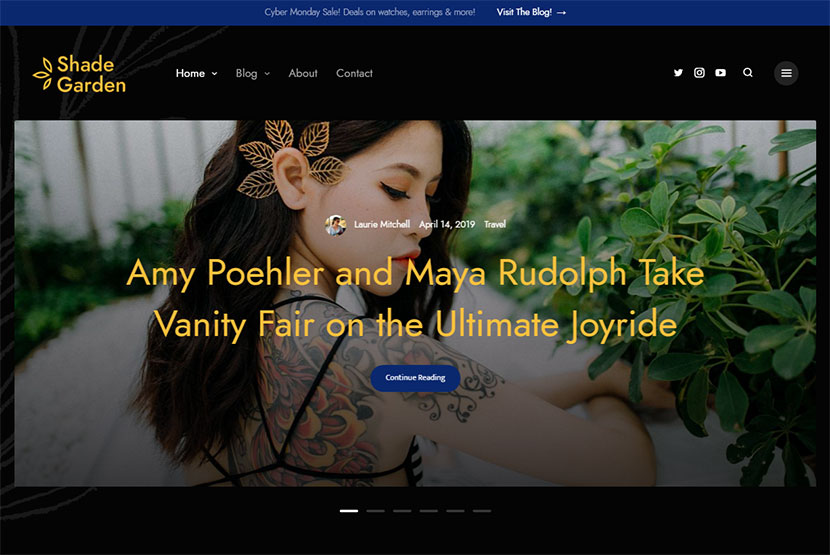Click Laurie Mitchell's author avatar
This screenshot has height=555, width=830.
pyautogui.click(x=336, y=225)
